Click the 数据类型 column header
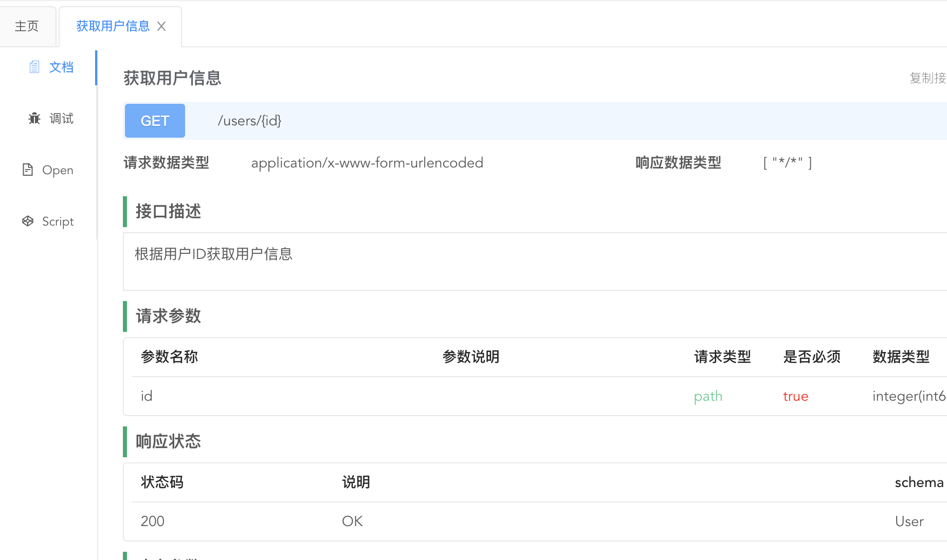Screen dimensions: 947x560 (x=901, y=357)
